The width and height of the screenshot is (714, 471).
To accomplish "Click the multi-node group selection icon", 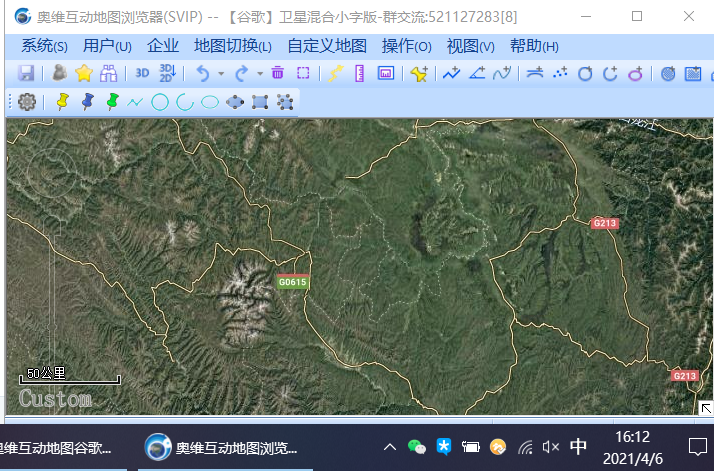I will (x=285, y=102).
